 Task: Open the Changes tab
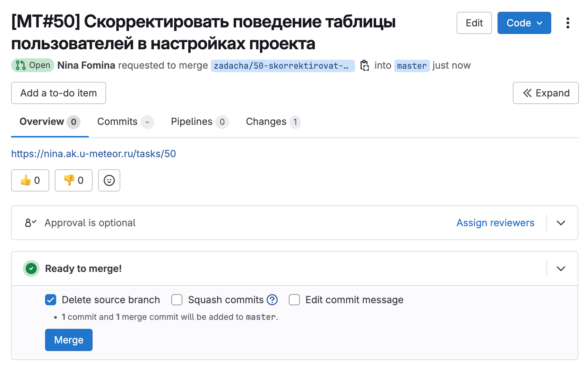tap(273, 122)
